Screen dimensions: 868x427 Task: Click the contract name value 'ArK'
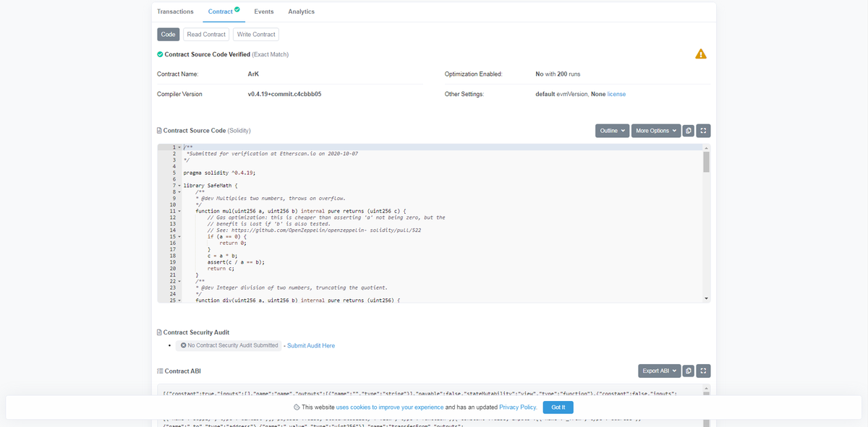point(253,74)
